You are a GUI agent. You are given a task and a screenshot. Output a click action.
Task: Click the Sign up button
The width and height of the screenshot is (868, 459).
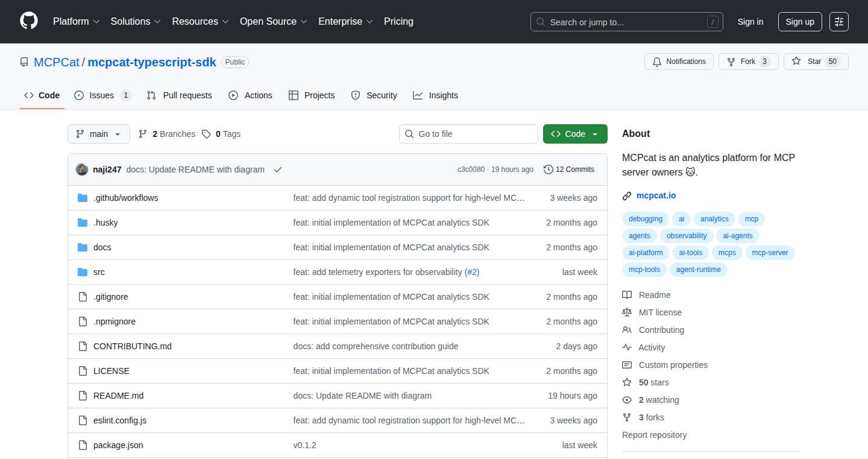point(800,22)
